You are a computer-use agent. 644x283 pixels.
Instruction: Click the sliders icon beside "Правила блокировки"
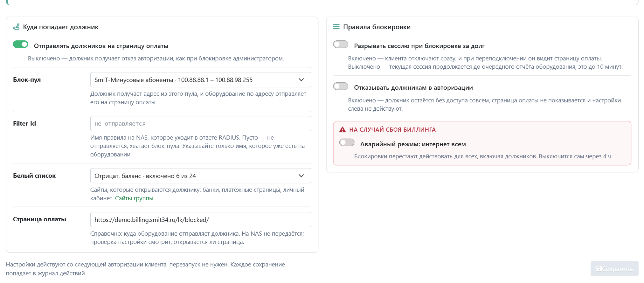[336, 27]
